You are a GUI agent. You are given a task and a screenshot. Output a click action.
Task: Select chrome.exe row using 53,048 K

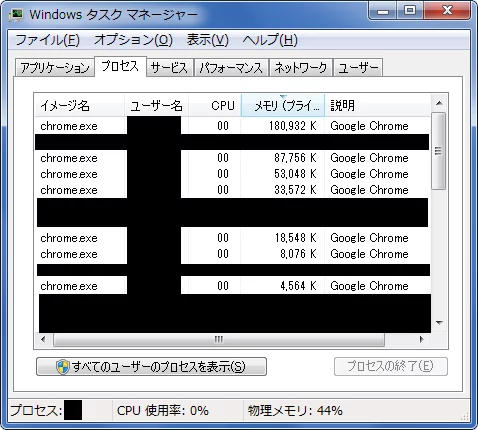pyautogui.click(x=232, y=174)
